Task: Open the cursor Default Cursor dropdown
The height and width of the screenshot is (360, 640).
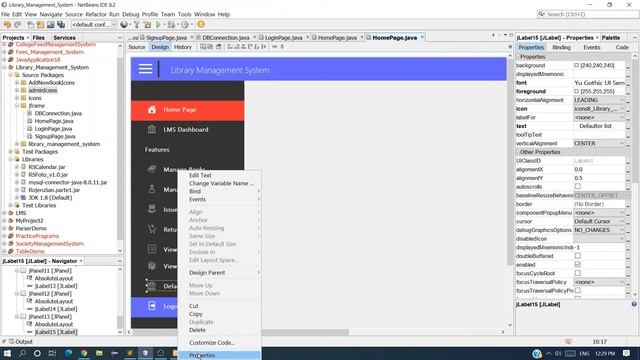Action: pyautogui.click(x=599, y=221)
